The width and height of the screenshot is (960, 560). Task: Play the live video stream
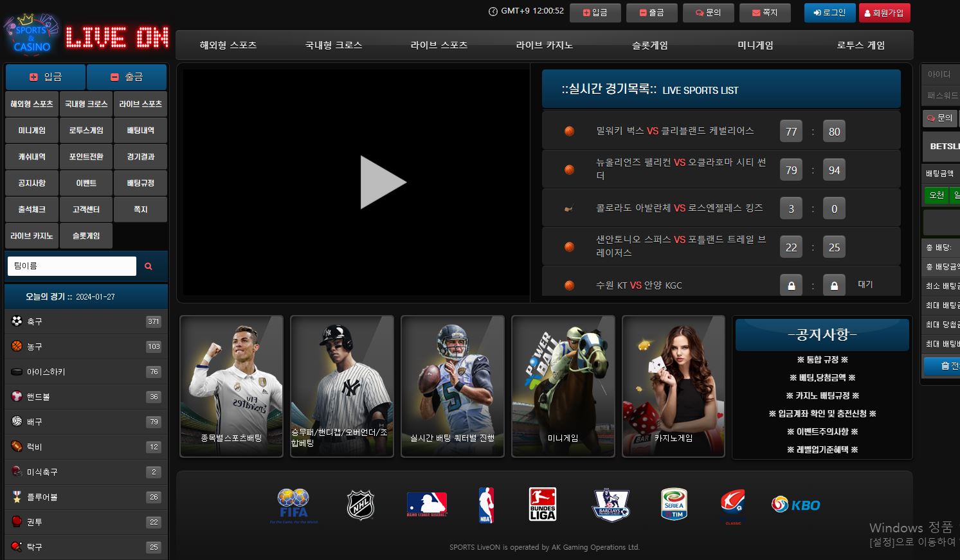coord(383,182)
